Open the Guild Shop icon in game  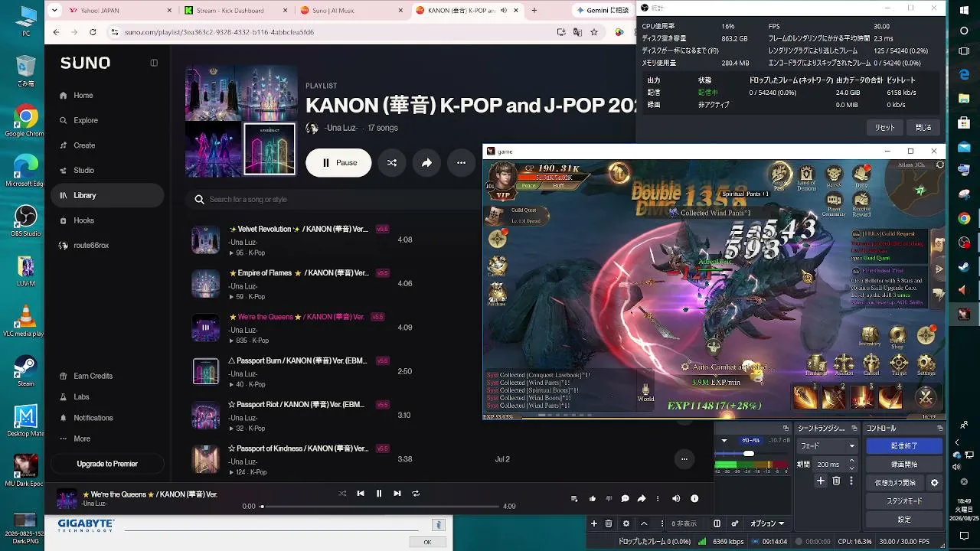point(897,337)
